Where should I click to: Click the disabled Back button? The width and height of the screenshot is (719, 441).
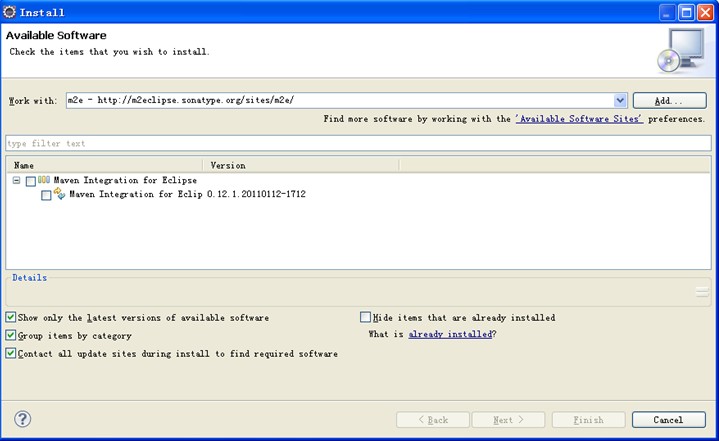[433, 419]
